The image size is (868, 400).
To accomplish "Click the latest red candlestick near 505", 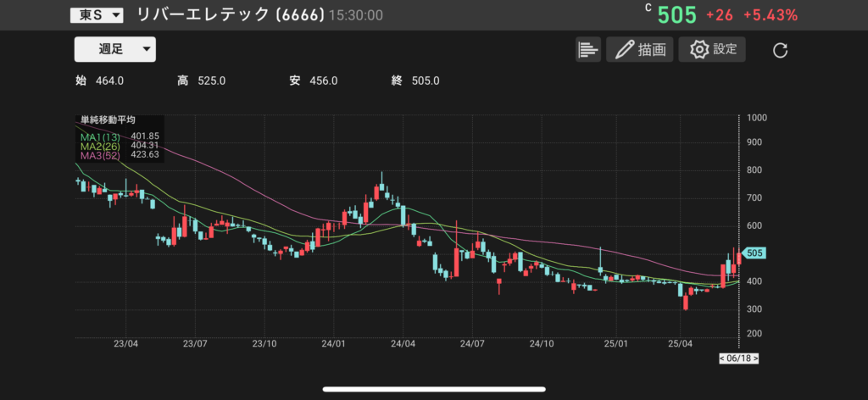I will (x=739, y=259).
